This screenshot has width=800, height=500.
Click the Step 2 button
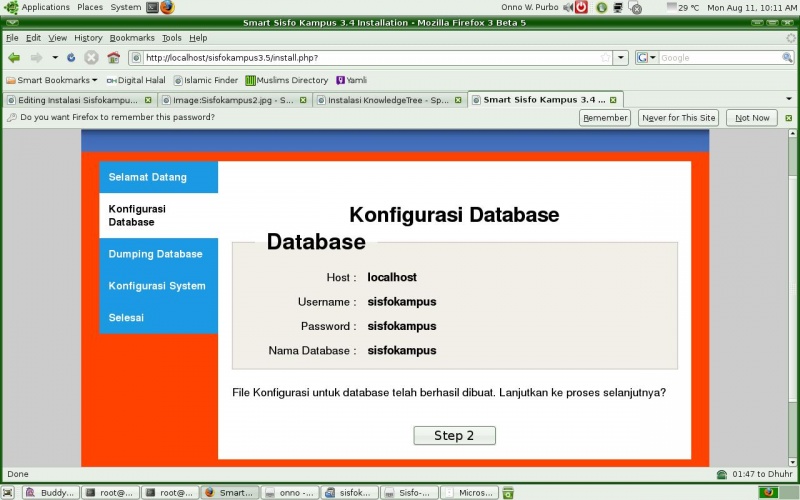454,435
